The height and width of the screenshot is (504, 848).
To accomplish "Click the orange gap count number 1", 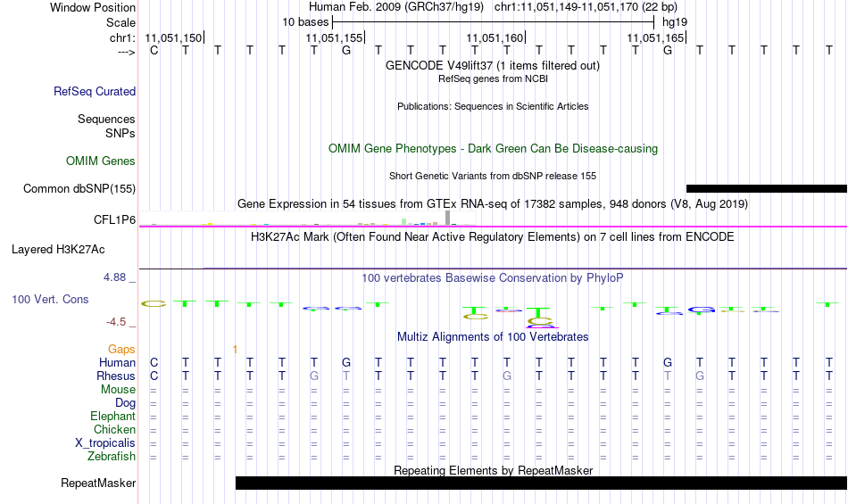I will coord(235,350).
